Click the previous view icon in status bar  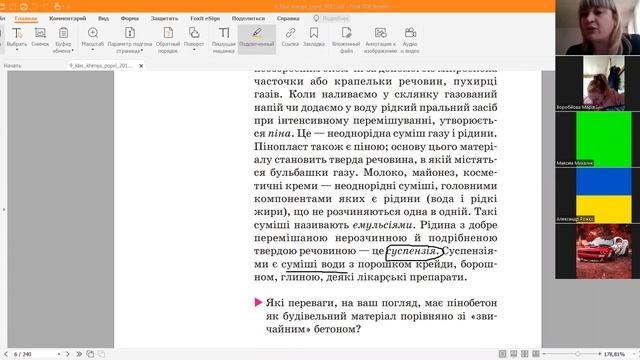click(90, 354)
